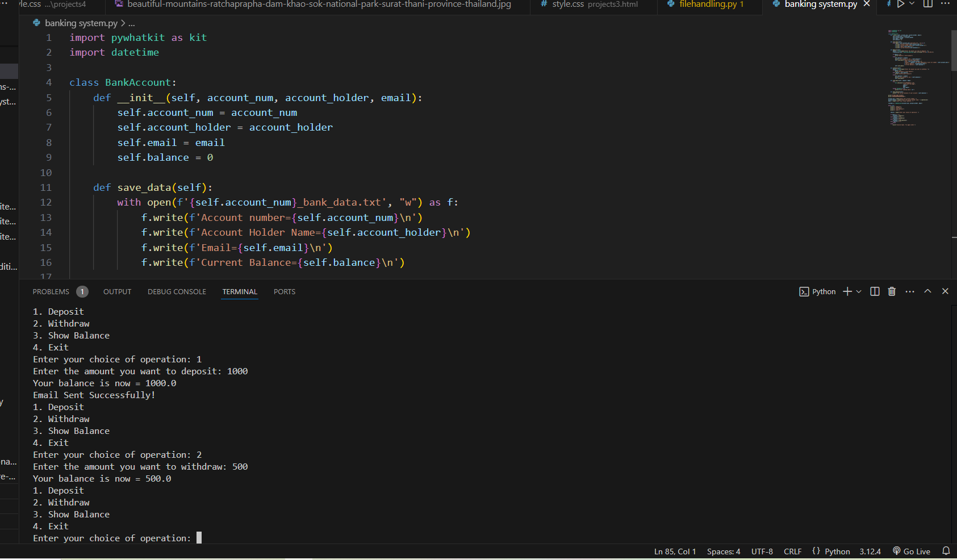
Task: Place cursor on 'class BankAccount:' line
Action: tap(123, 82)
